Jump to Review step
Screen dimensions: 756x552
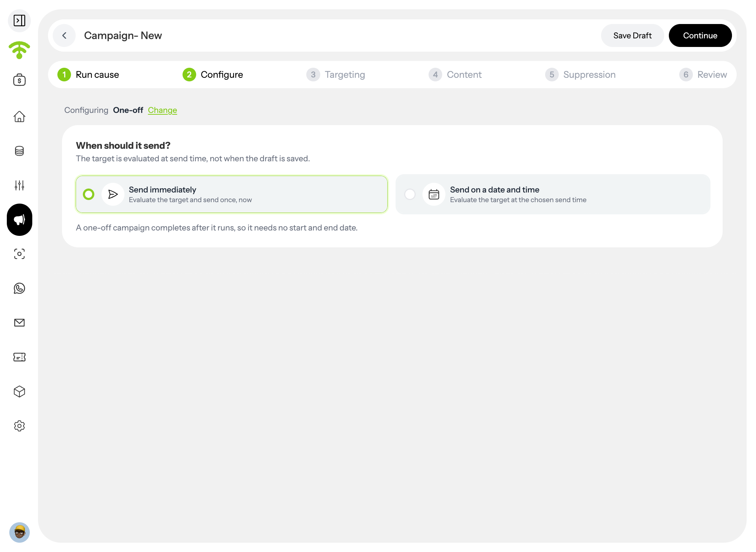click(703, 75)
